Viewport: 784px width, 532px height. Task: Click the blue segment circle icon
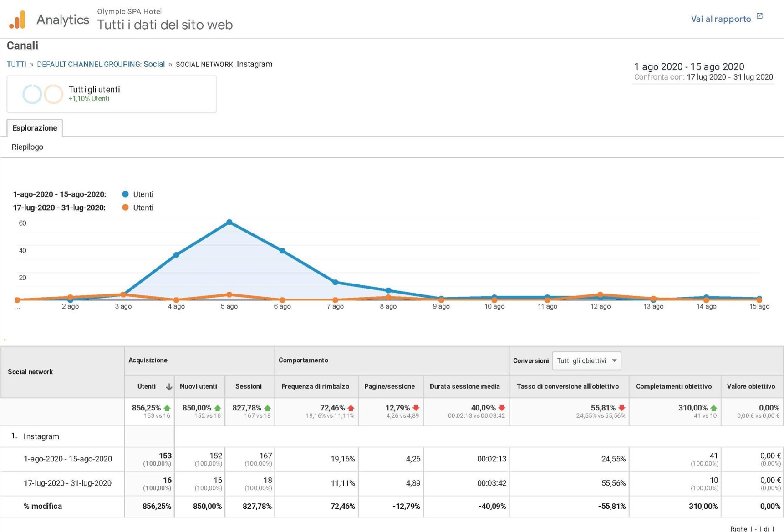pyautogui.click(x=32, y=94)
